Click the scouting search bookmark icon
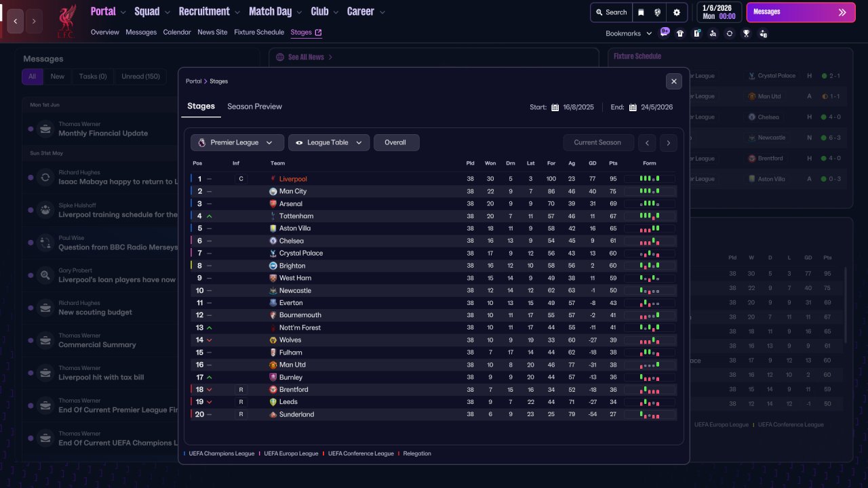This screenshot has height=488, width=868. point(713,33)
